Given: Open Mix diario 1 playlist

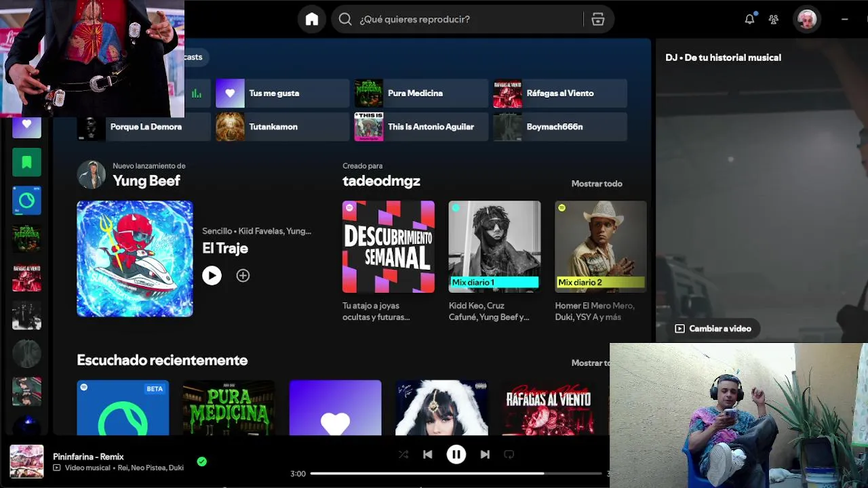Looking at the screenshot, I should [x=494, y=247].
